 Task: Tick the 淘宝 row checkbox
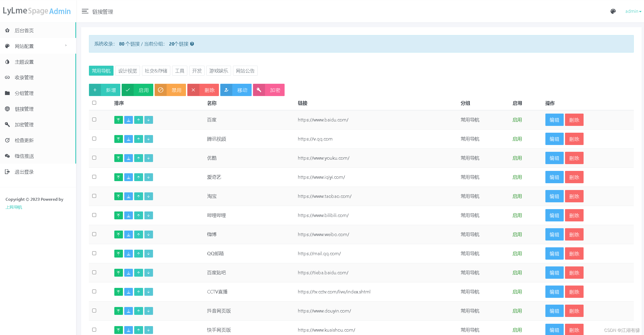point(94,196)
